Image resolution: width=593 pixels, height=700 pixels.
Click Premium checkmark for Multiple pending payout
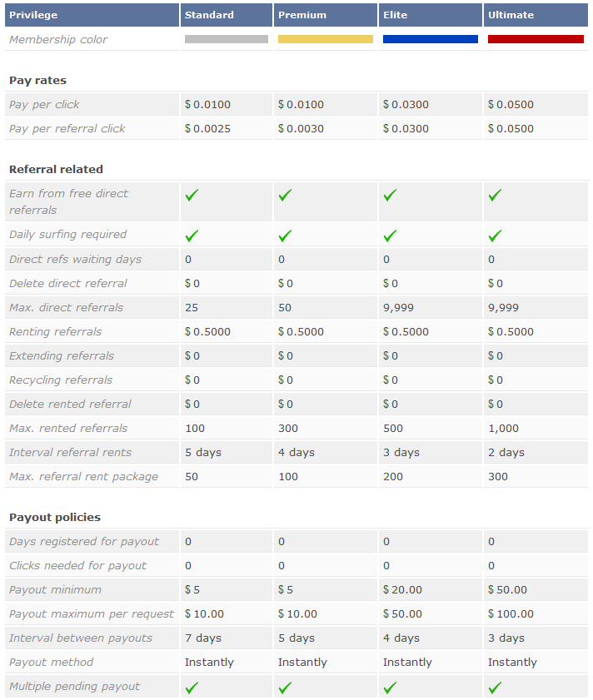coord(285,688)
